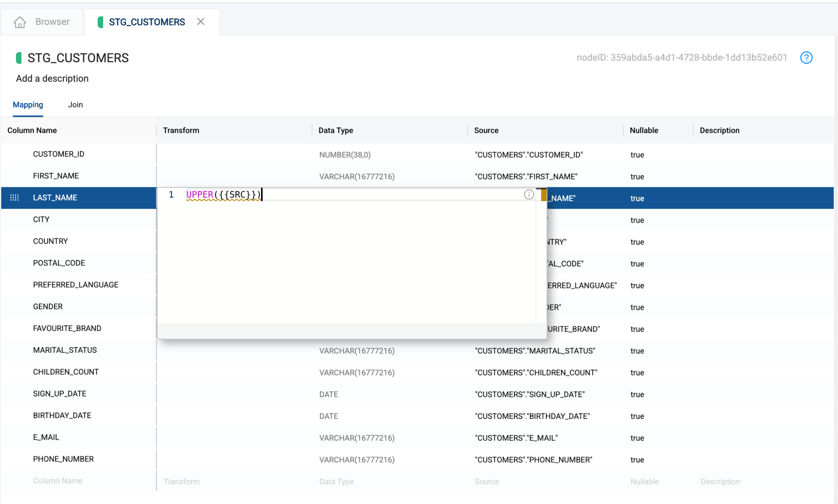838x504 pixels.
Task: Select the PREFERRED_LANGUAGE column name
Action: (x=76, y=285)
